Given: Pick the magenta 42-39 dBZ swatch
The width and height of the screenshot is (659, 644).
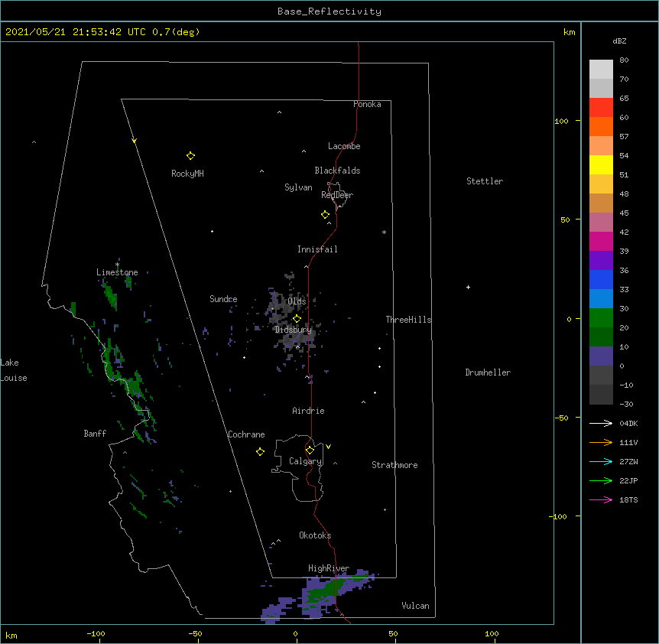Looking at the screenshot, I should coord(601,241).
